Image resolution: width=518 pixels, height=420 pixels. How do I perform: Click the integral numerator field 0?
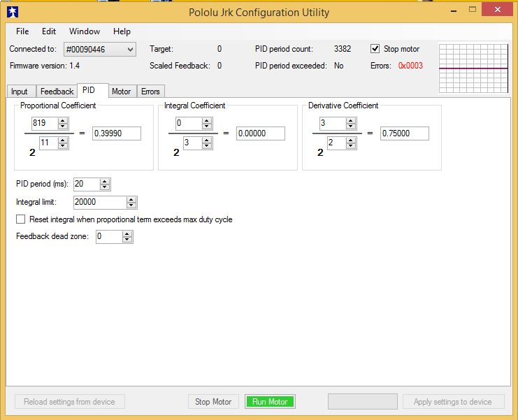[x=189, y=123]
